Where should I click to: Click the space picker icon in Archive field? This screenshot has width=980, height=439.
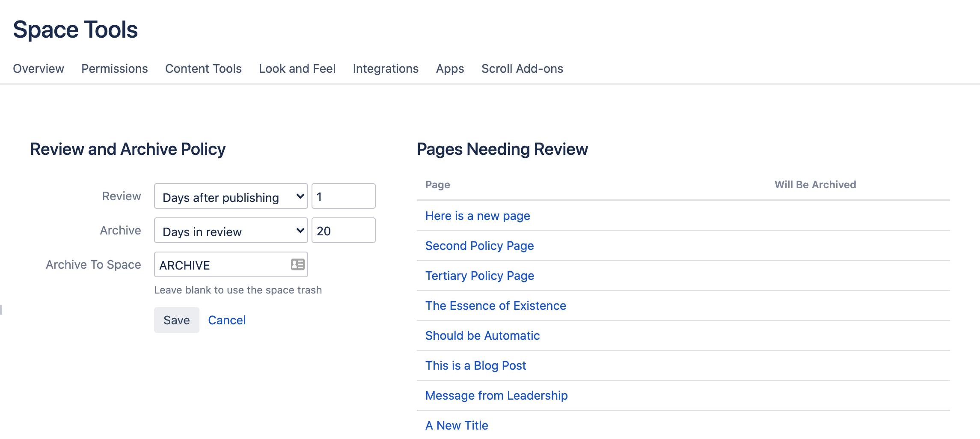[x=297, y=264]
